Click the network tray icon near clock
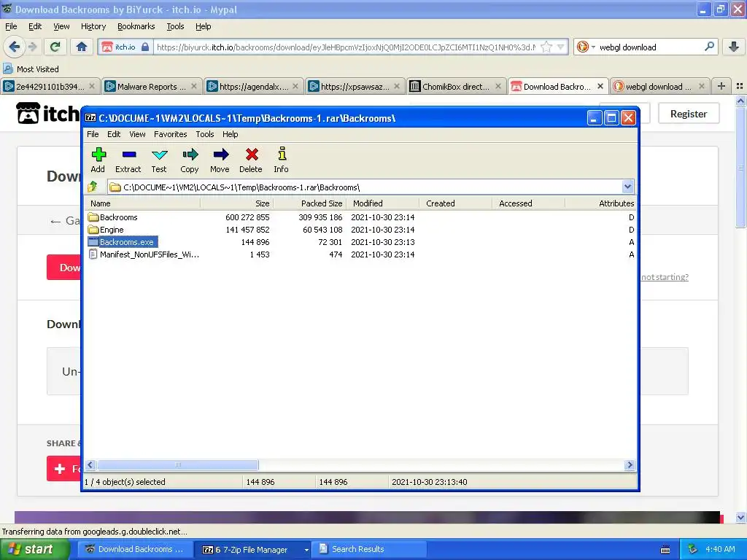 pos(692,549)
